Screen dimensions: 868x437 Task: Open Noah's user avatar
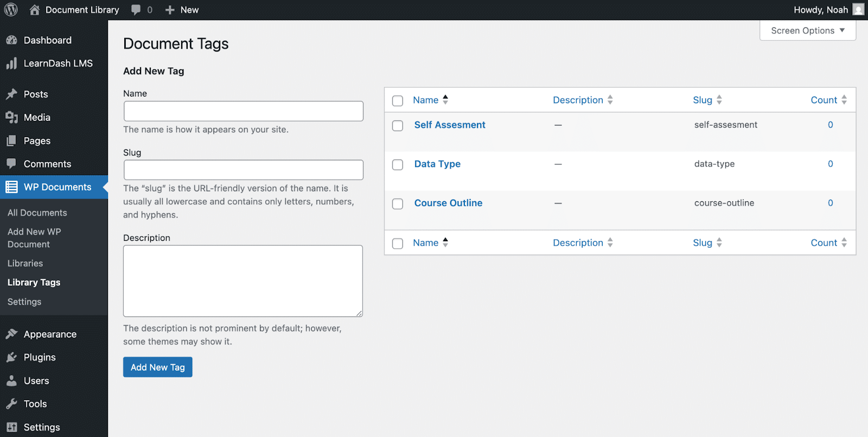click(858, 10)
